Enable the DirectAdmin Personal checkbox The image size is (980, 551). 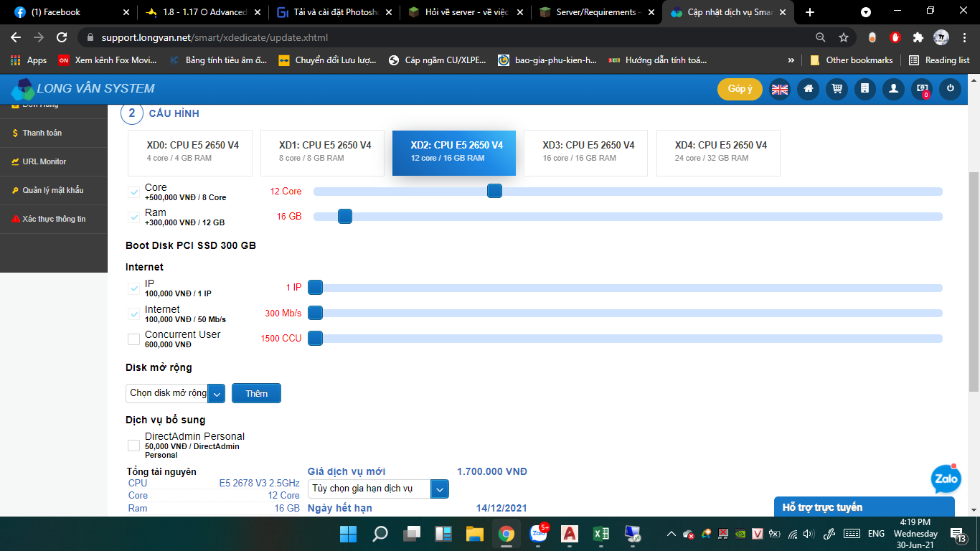(x=133, y=446)
